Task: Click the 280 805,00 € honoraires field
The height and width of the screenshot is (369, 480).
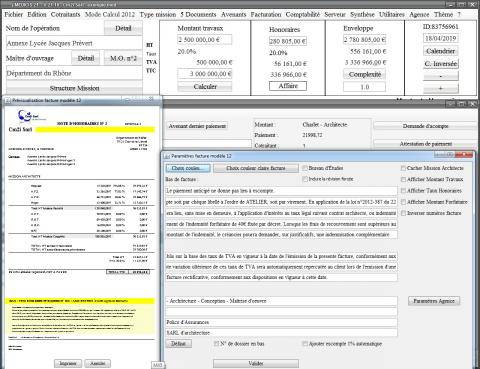Action: [x=288, y=41]
